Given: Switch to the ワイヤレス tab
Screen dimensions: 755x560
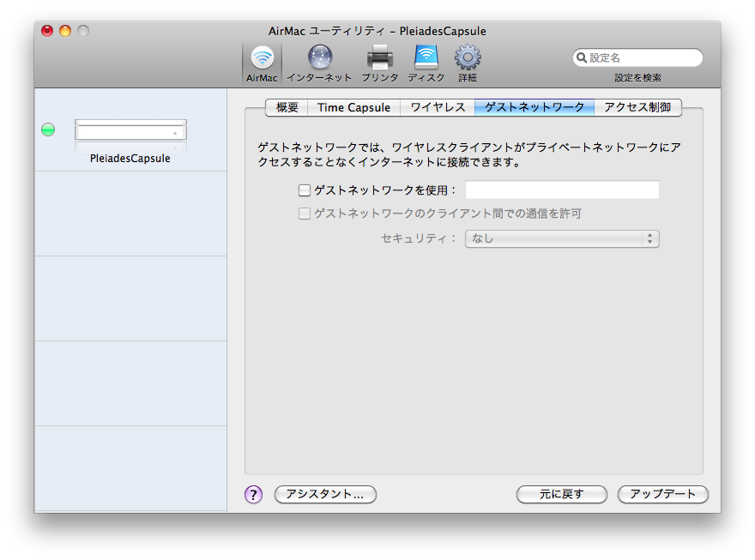Looking at the screenshot, I should point(438,107).
